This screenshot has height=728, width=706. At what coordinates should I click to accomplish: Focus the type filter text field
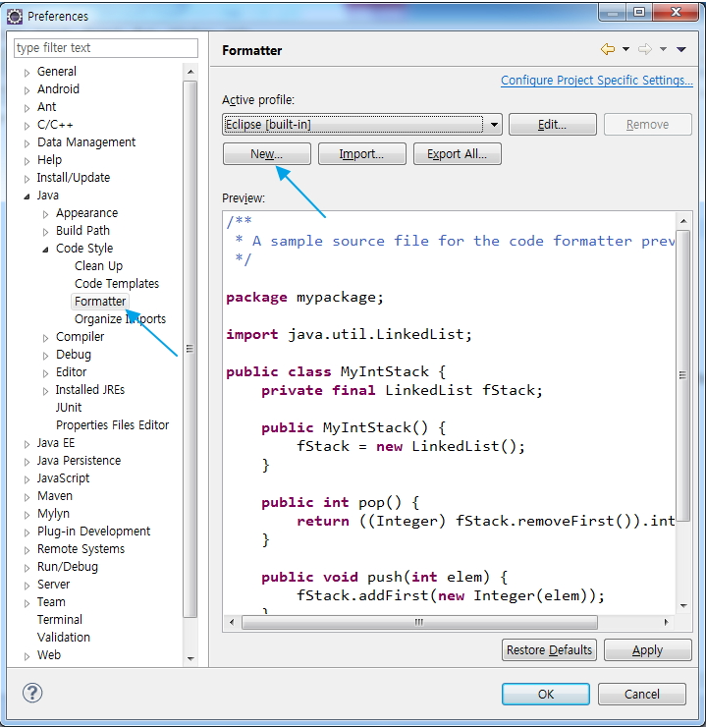coord(106,48)
